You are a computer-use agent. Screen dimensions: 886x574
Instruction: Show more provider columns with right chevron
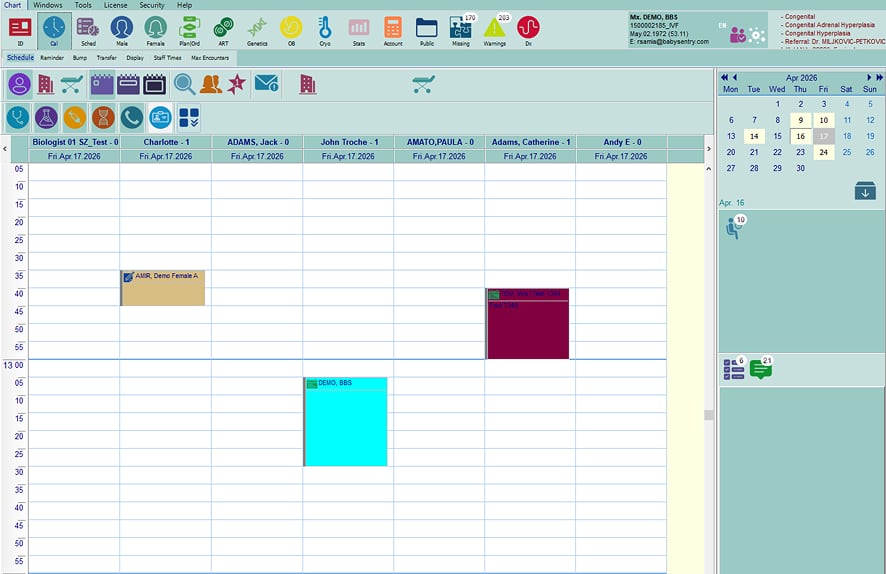[x=709, y=149]
